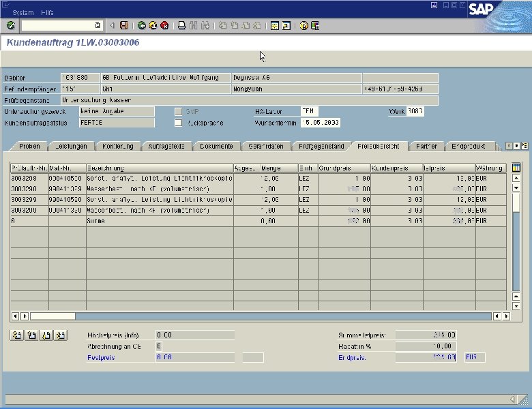This screenshot has height=409, width=532.
Task: Switch to the Kontierung tab
Action: (118, 146)
